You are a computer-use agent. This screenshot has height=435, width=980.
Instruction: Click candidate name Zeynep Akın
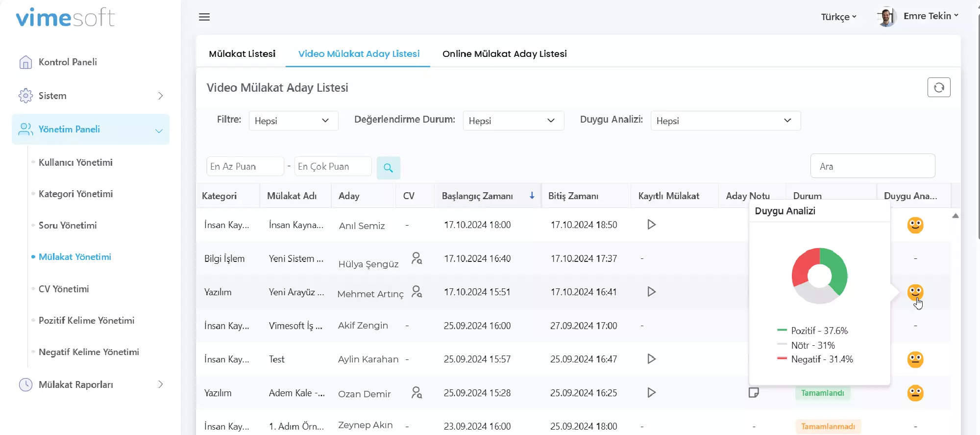[365, 425]
